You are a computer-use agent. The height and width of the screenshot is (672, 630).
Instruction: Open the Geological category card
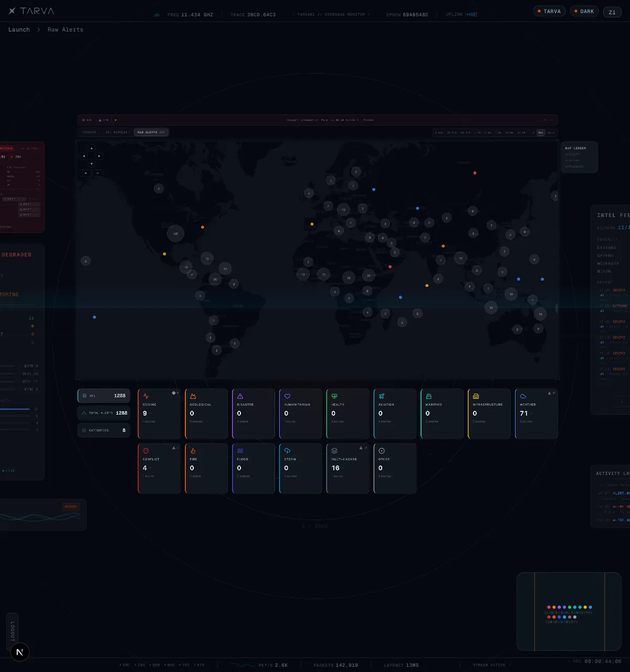(x=206, y=414)
